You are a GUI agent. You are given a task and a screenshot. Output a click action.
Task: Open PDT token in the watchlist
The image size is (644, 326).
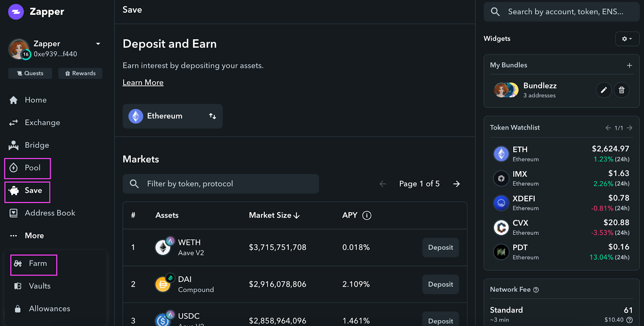pos(561,252)
